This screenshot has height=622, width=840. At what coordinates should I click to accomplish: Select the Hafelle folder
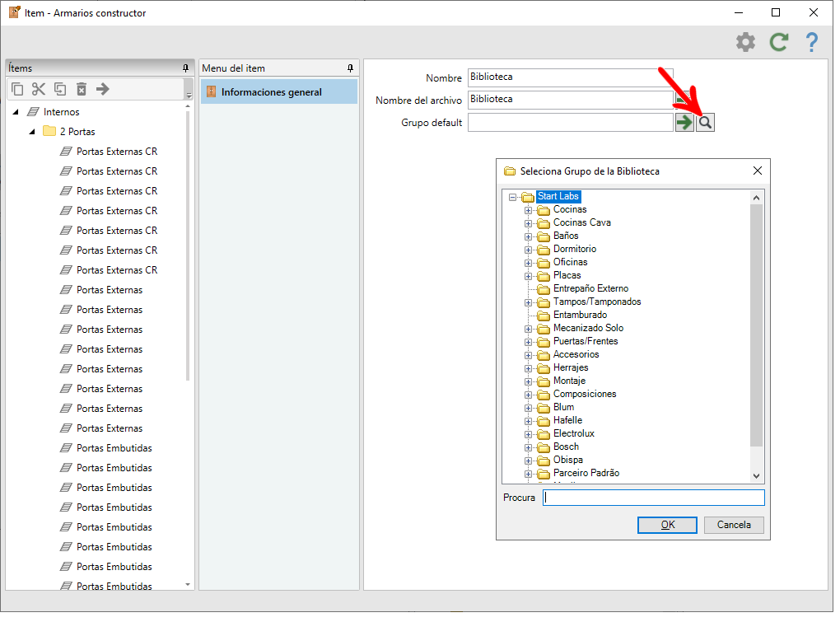click(x=567, y=420)
